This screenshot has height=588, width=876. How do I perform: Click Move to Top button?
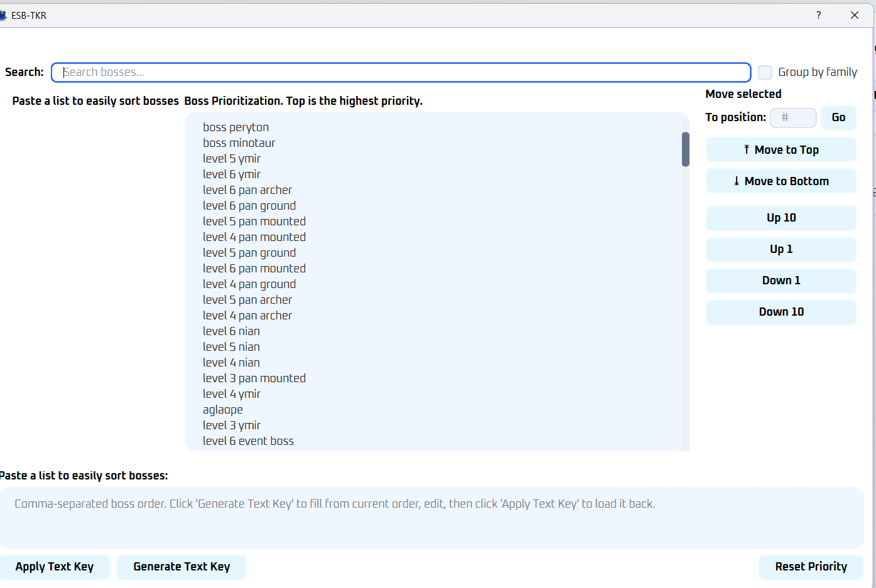click(x=781, y=149)
